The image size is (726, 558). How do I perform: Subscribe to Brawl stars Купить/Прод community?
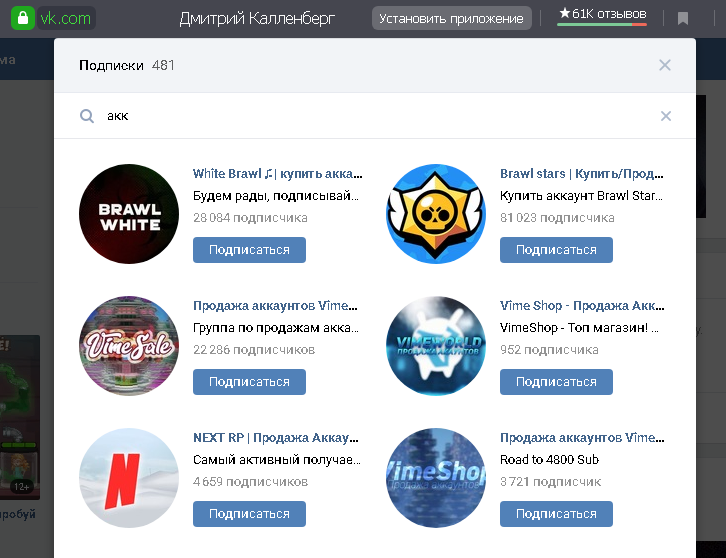tap(556, 250)
